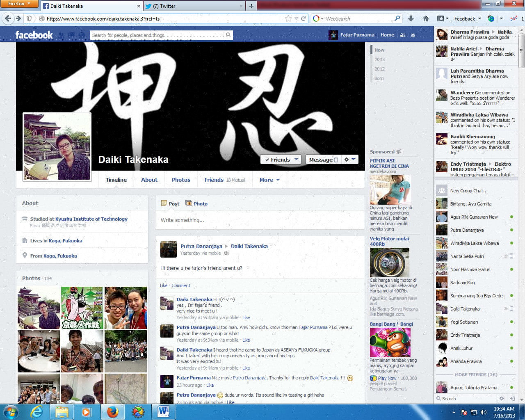This screenshot has width=525, height=420.
Task: Open friend requests icon in header
Action: [61, 35]
